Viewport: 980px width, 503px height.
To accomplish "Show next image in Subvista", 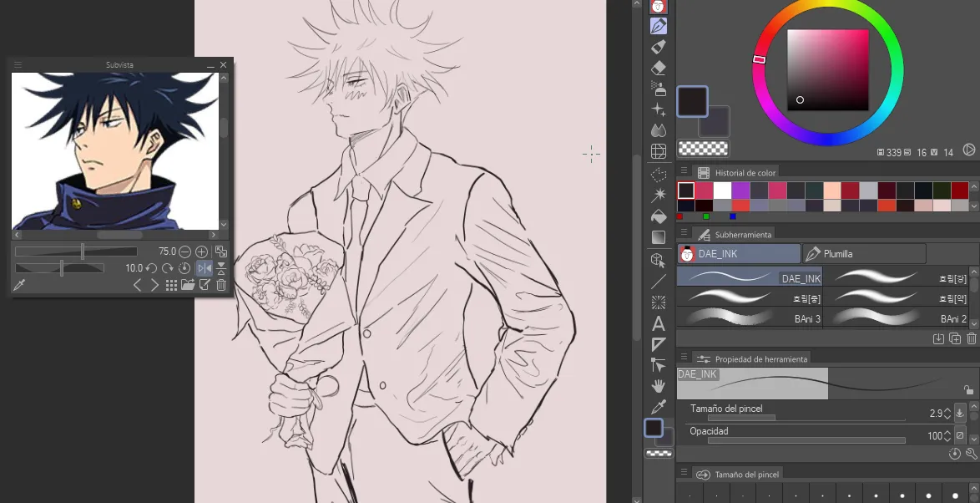I will pyautogui.click(x=155, y=285).
